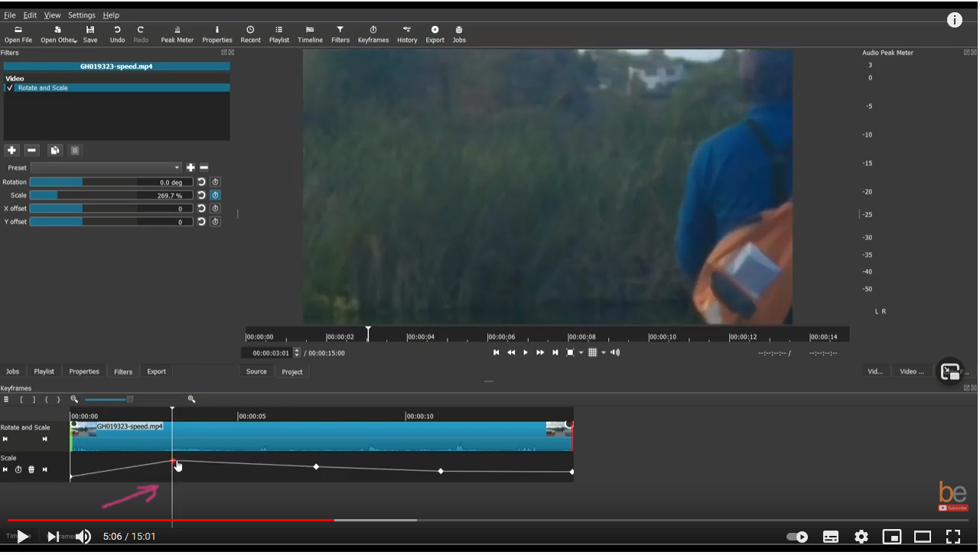Open the Settings menu
The width and height of the screenshot is (980, 555).
tap(80, 15)
